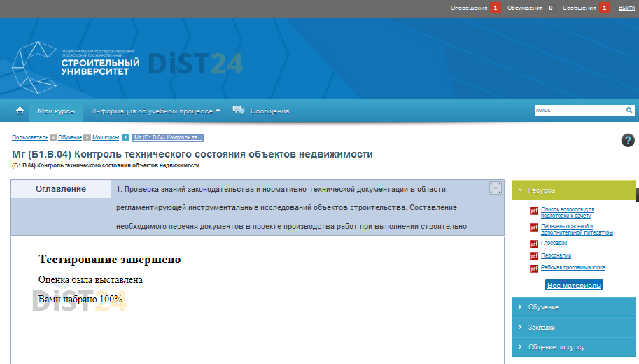Expand the Общение по курсу section

[574, 346]
